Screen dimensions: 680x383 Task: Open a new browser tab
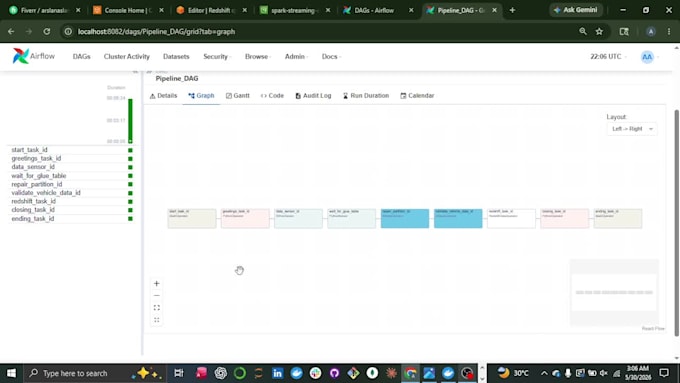point(512,10)
